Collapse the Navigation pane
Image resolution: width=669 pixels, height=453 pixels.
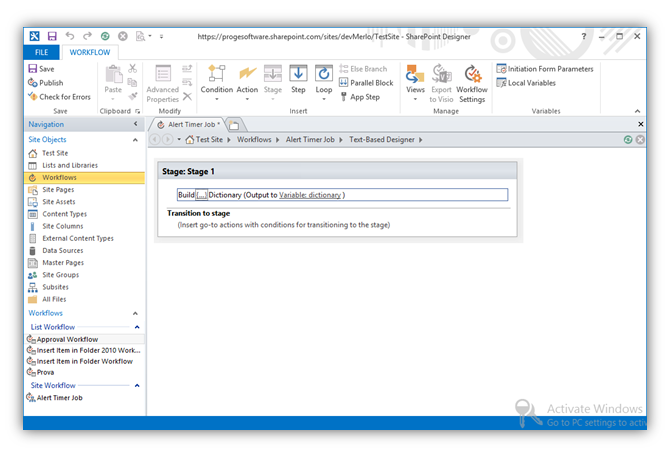pos(137,124)
